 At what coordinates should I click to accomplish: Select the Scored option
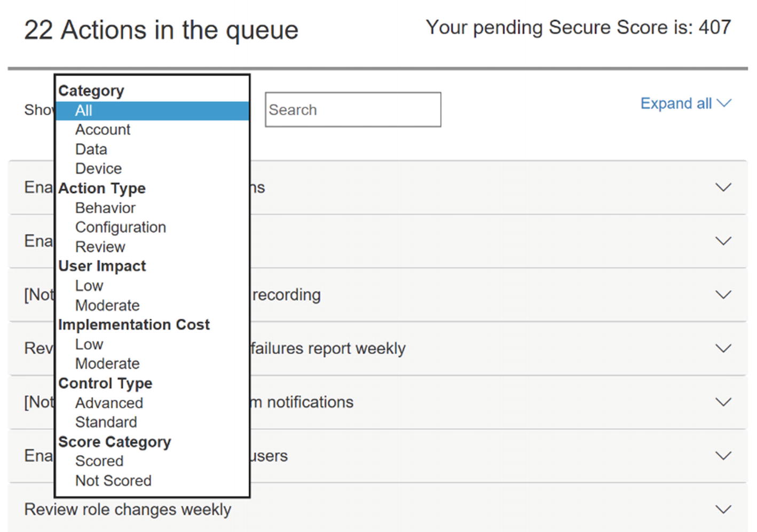pos(99,461)
